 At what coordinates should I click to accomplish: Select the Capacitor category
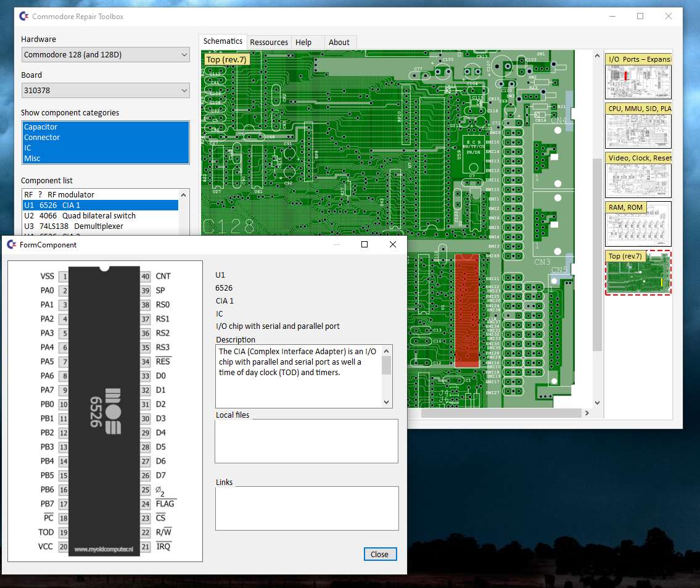105,127
